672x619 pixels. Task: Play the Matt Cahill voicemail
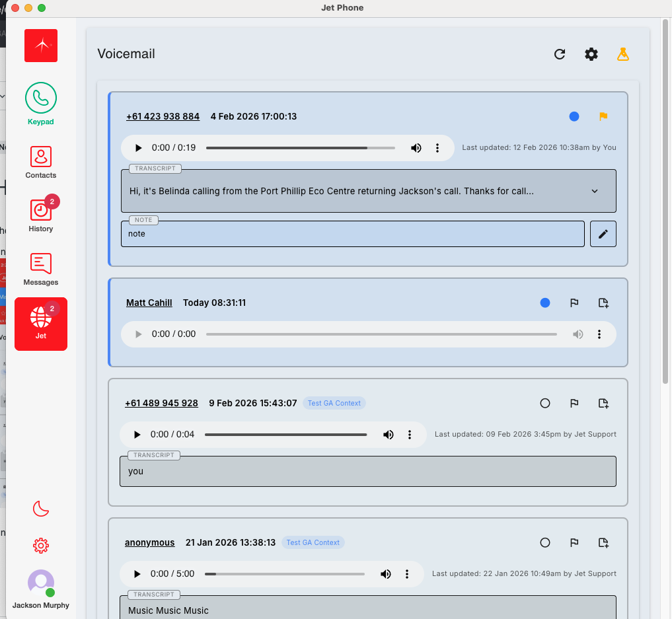click(138, 334)
